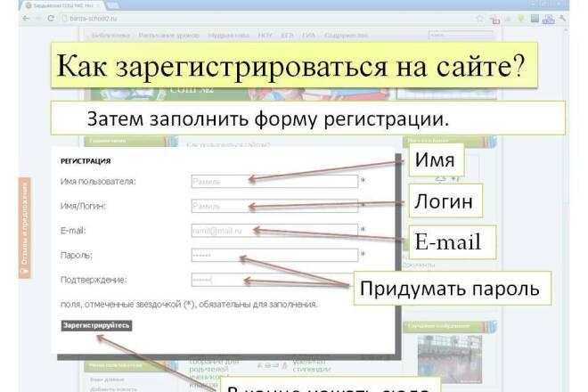Click the Пароль input field
This screenshot has width=588, height=392.
click(274, 255)
